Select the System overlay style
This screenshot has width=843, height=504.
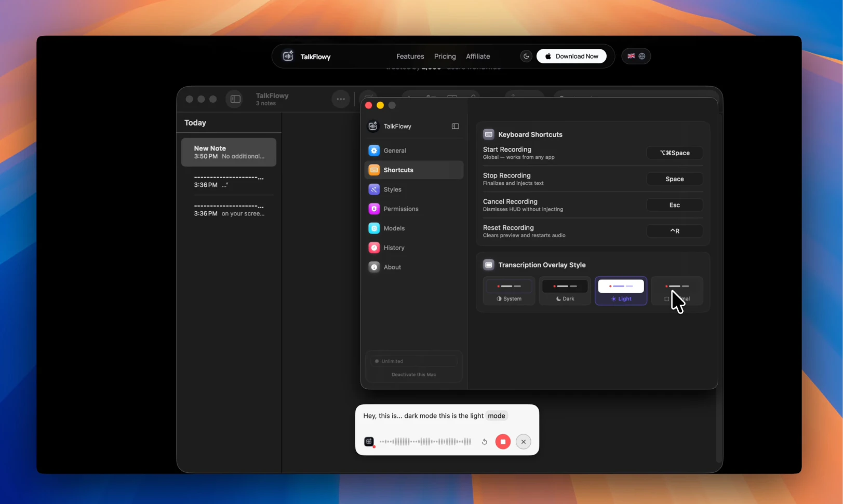(x=509, y=291)
